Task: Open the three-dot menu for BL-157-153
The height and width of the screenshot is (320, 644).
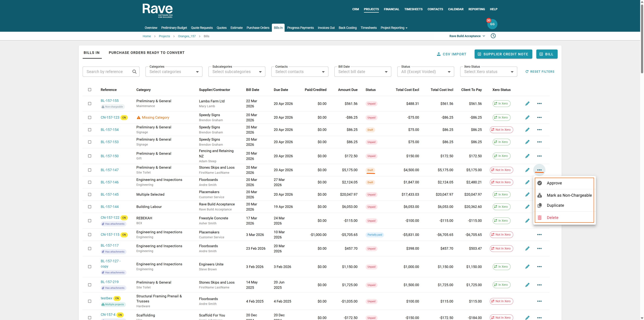Action: (x=539, y=142)
